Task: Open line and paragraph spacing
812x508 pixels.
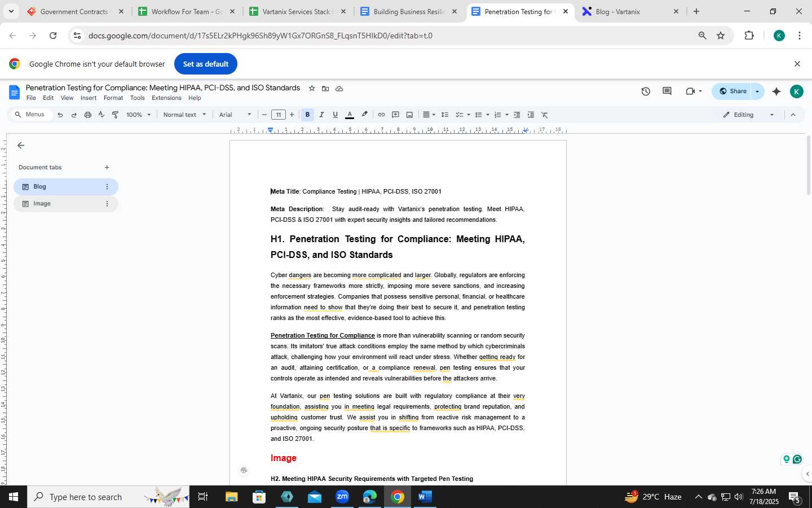Action: click(x=445, y=115)
